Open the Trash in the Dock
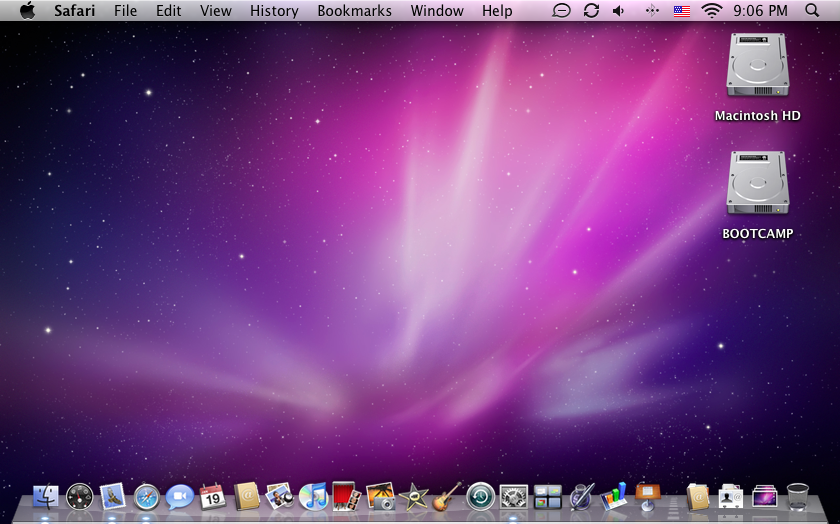 pos(798,497)
